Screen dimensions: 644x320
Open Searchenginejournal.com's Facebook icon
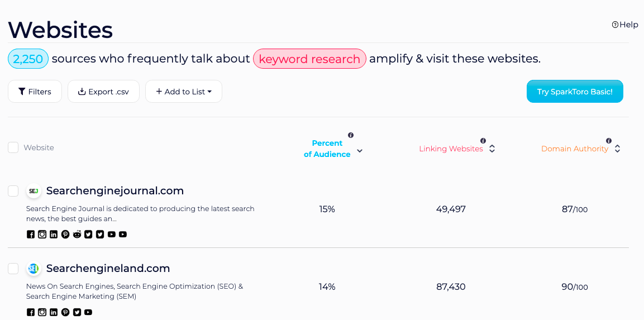[x=30, y=235]
